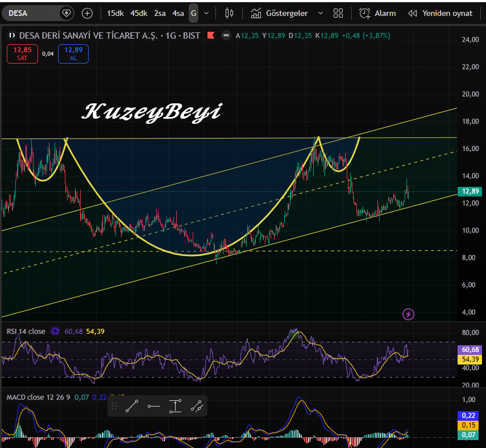Expand the chevron next to Göstergeler
This screenshot has height=448, width=486.
point(321,13)
